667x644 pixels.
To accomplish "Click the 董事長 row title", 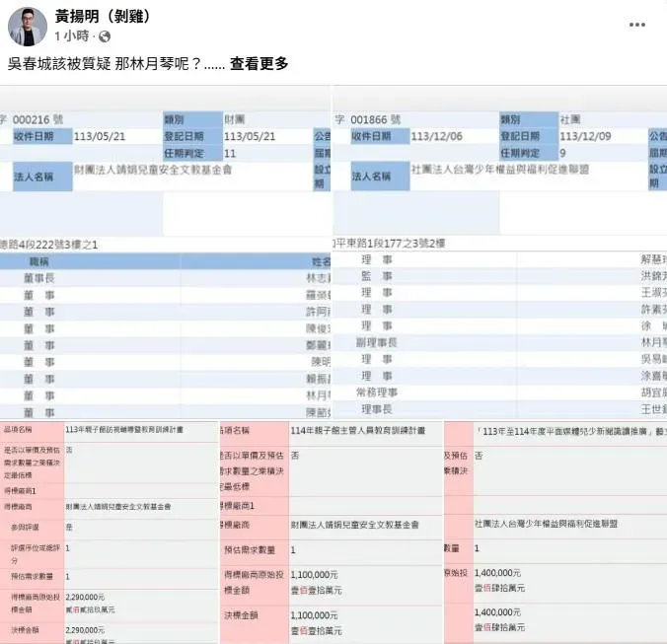I will [38, 278].
